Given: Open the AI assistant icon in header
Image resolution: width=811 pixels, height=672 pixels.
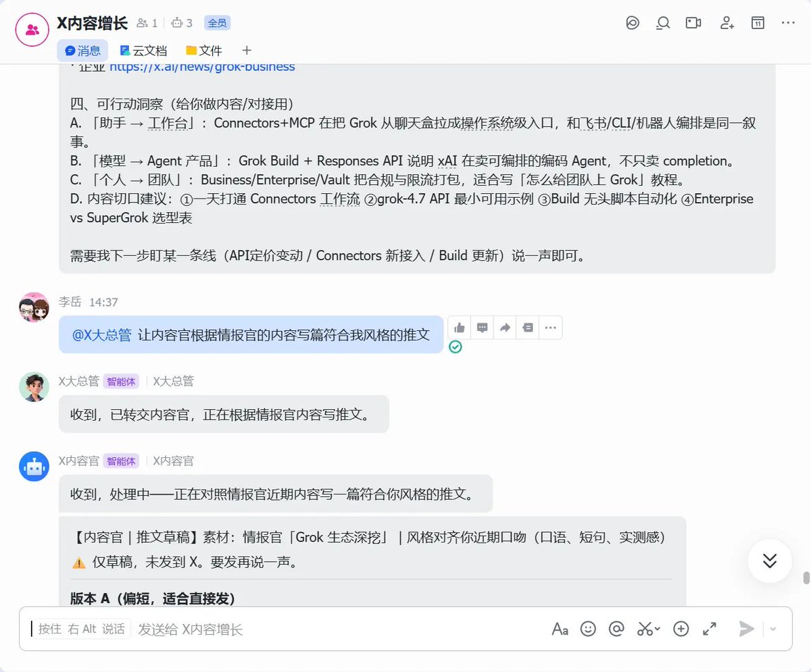Looking at the screenshot, I should pyautogui.click(x=633, y=23).
